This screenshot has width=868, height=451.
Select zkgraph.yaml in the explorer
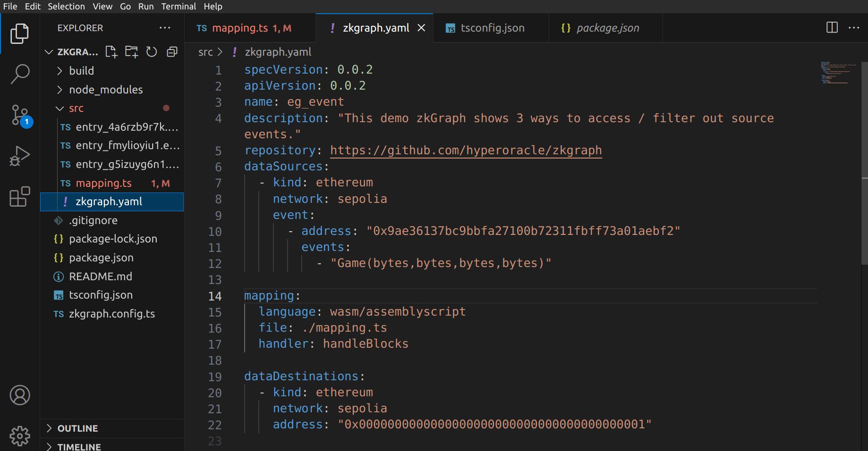(112, 202)
